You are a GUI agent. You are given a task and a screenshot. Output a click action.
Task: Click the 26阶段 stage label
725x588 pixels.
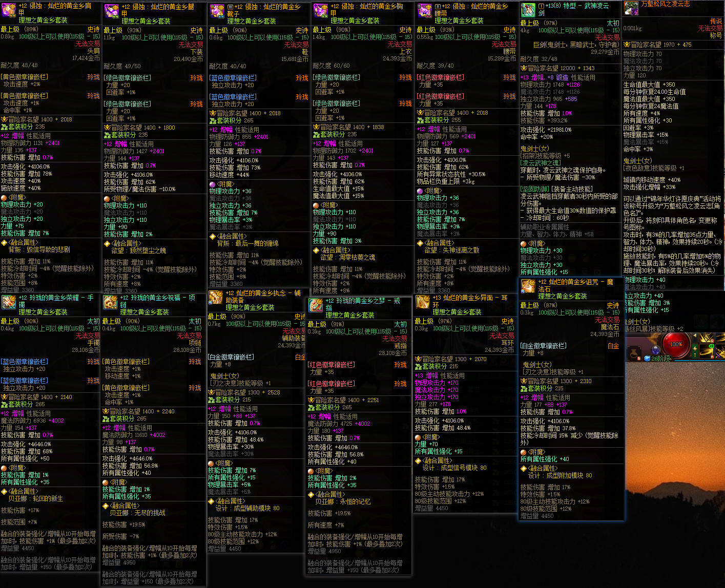(661, 359)
